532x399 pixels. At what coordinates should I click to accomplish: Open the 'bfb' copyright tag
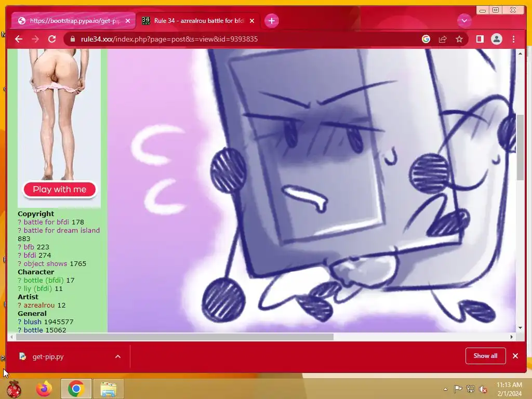click(29, 247)
